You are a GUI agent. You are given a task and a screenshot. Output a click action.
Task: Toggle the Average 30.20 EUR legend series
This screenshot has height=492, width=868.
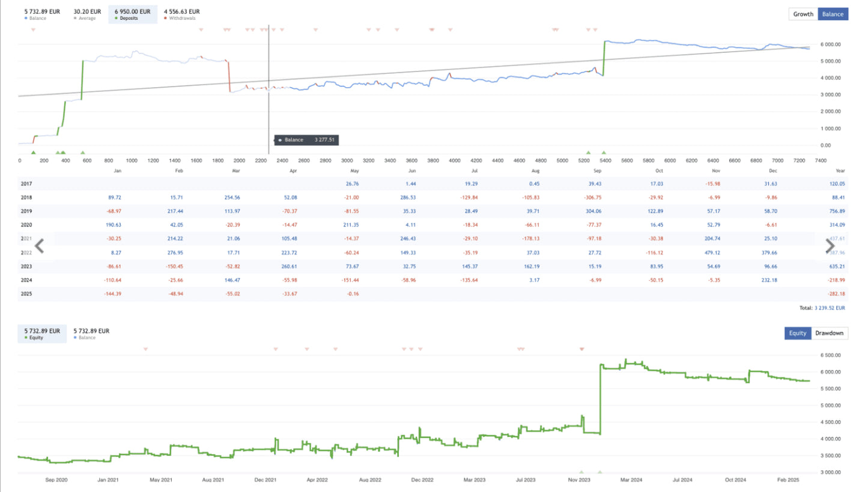(87, 14)
